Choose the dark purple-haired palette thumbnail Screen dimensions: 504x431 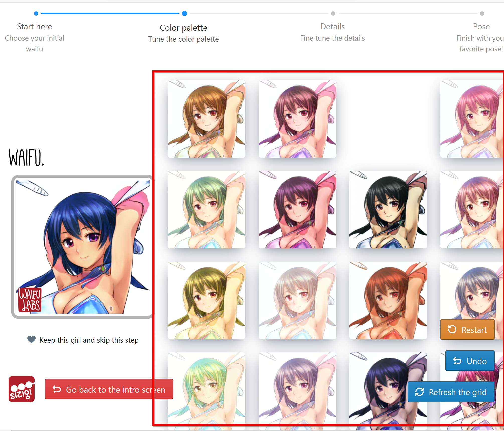pos(297,210)
